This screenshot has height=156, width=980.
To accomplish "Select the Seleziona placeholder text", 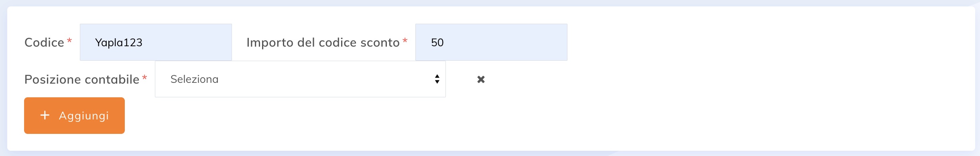I will click(194, 79).
